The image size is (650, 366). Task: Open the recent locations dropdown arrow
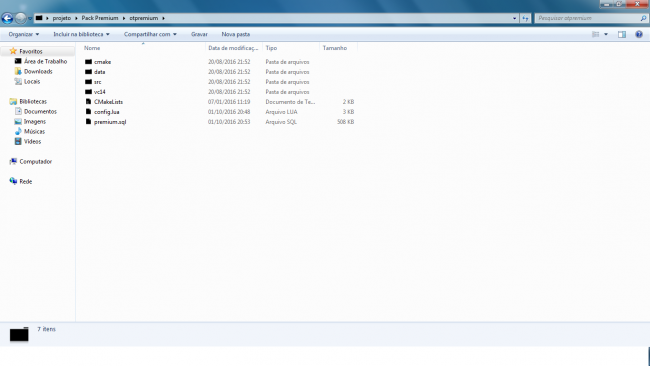click(x=30, y=19)
